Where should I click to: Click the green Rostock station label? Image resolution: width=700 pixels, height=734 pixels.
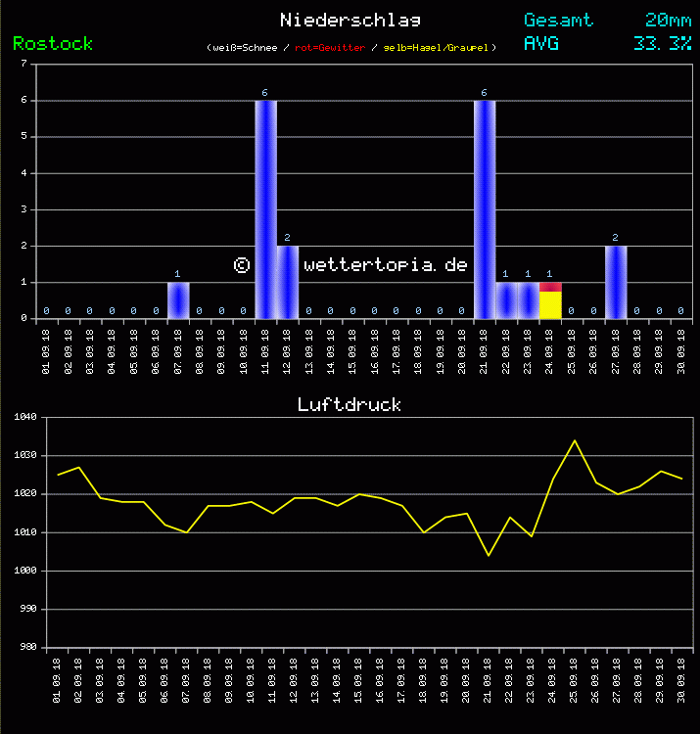coord(53,44)
